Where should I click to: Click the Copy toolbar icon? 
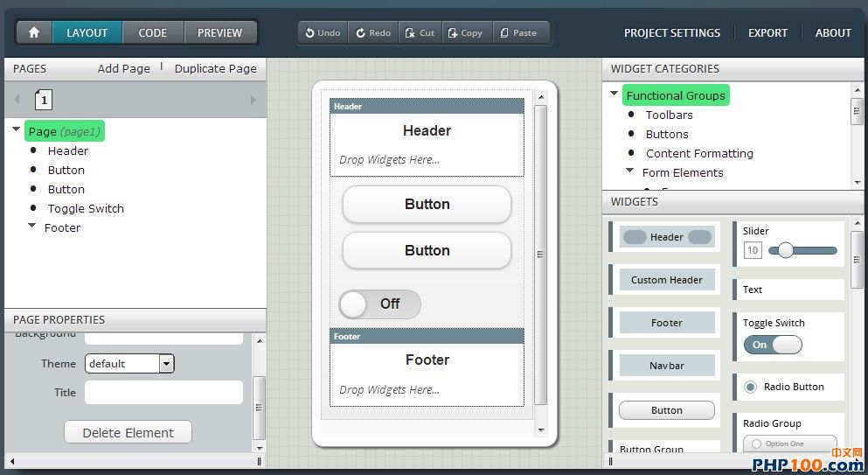coord(453,33)
